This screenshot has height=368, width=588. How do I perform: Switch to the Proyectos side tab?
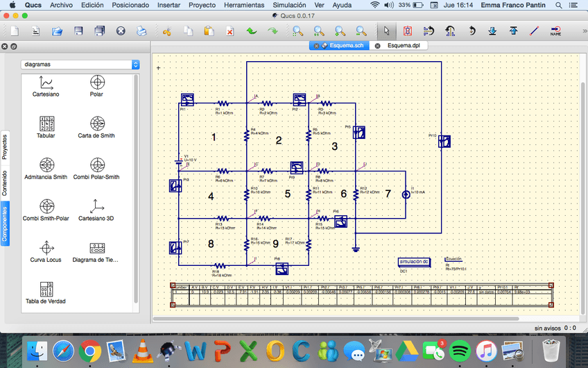[4, 147]
